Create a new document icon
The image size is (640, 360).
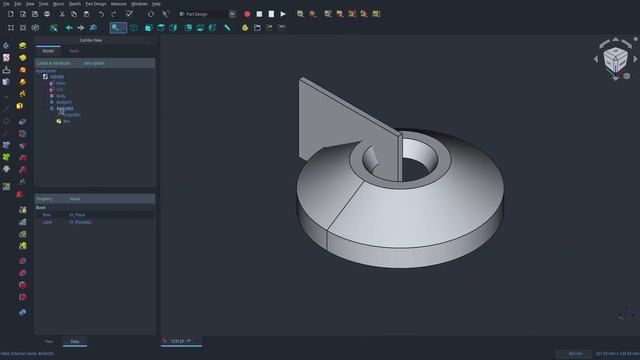(x=11, y=14)
